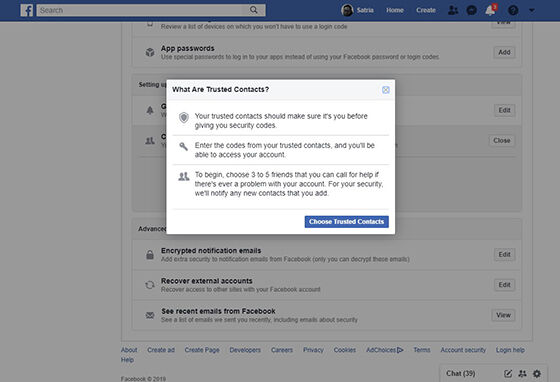Open the Create Page footer link
The height and width of the screenshot is (382, 560).
[202, 350]
